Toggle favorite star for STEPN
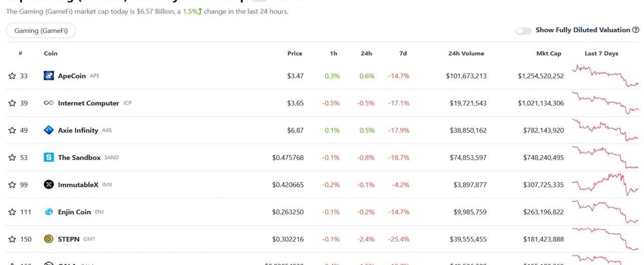 point(12,239)
